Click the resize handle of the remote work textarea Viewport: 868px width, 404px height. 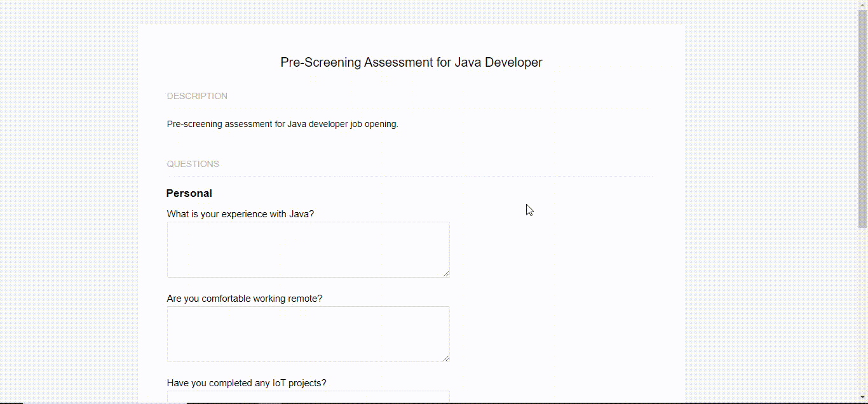click(x=447, y=358)
